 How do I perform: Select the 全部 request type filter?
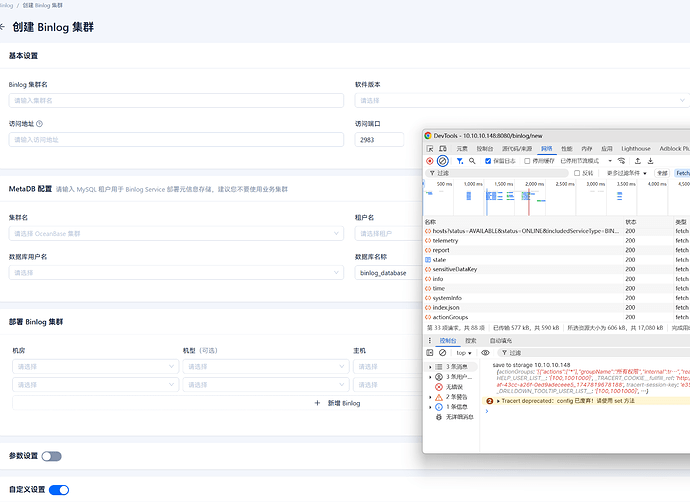tap(662, 173)
